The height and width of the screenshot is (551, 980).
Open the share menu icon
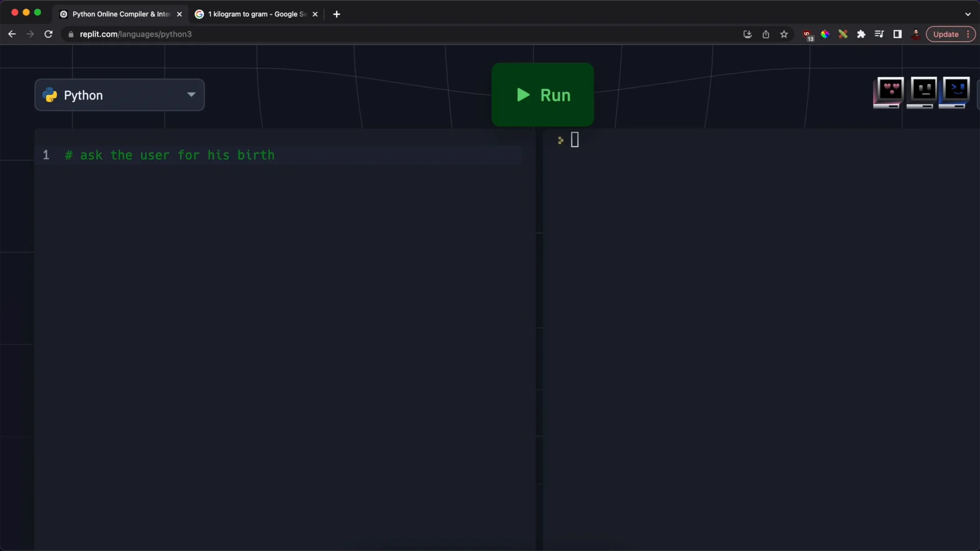tap(766, 34)
